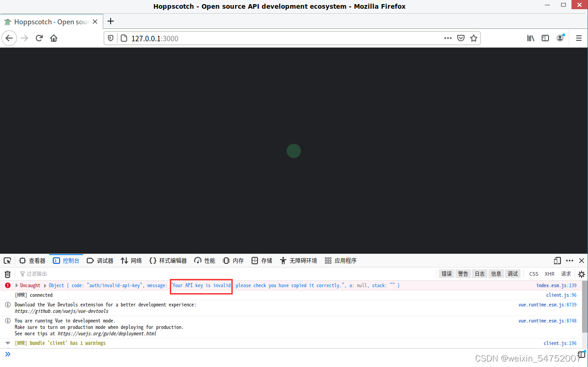Bookmark this page with the star
Screen dimensions: 588x367
(x=473, y=38)
